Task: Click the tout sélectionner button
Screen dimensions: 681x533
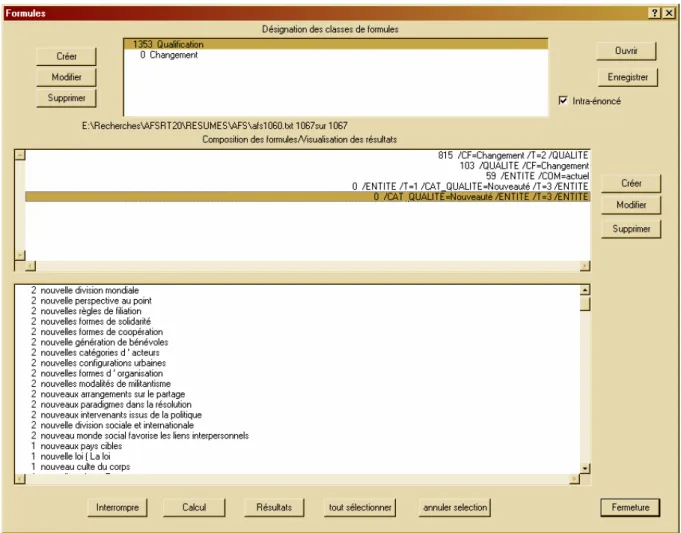Action: tap(360, 507)
